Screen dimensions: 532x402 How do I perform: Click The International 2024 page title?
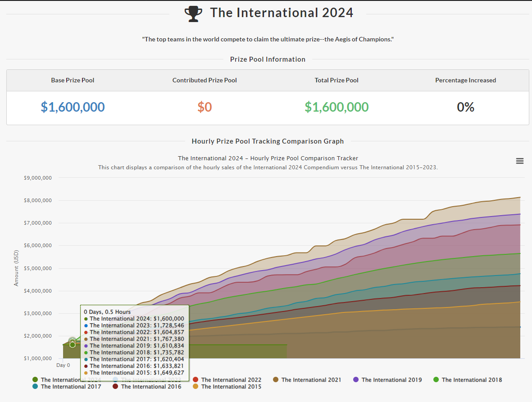(x=282, y=13)
